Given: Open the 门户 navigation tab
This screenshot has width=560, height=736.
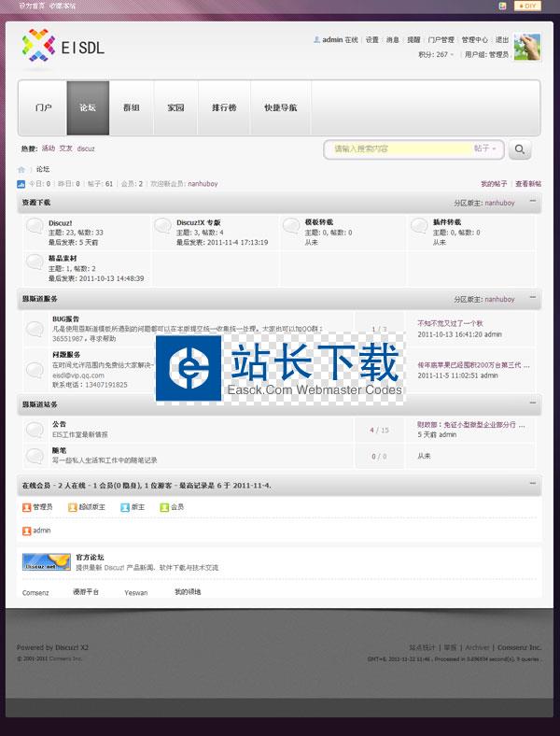Looking at the screenshot, I should click(x=43, y=108).
